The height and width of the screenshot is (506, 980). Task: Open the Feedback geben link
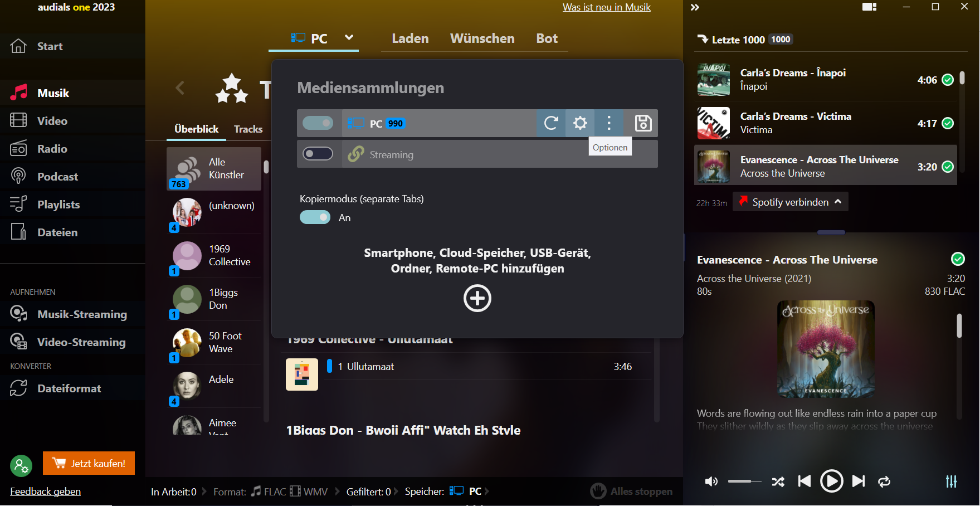pos(45,492)
